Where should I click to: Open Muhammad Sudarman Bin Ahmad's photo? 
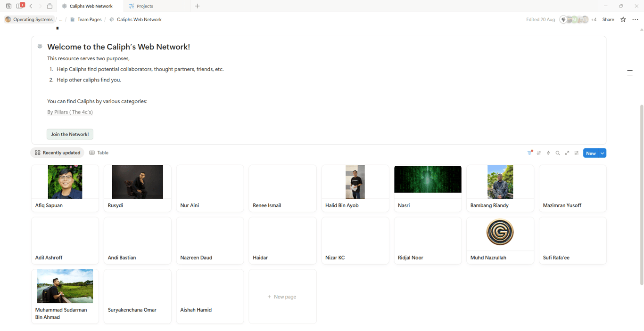[65, 286]
